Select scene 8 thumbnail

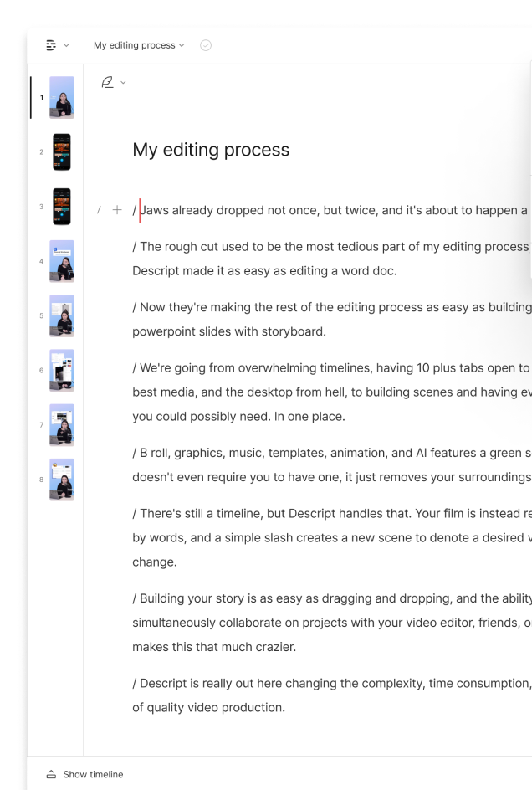coord(61,480)
